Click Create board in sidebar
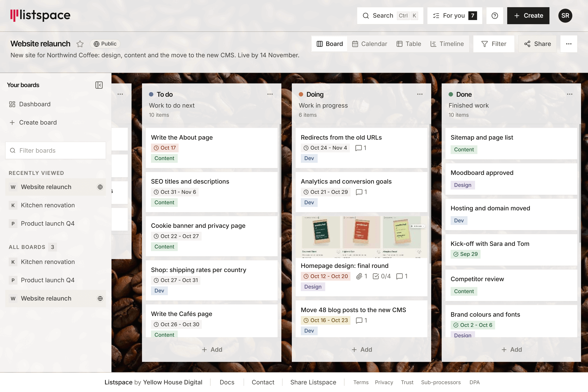Viewport: 588px width, 392px height. [x=56, y=122]
